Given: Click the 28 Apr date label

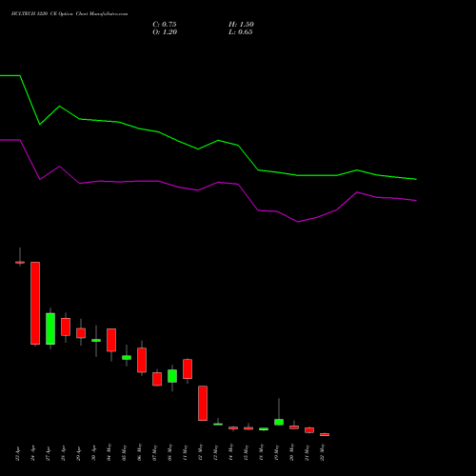Looking at the screenshot, I should tap(64, 453).
